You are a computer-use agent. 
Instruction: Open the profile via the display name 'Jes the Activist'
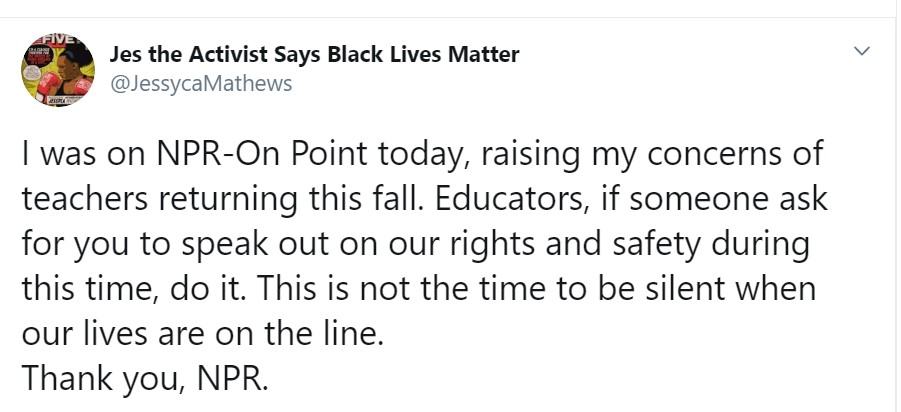[x=190, y=54]
